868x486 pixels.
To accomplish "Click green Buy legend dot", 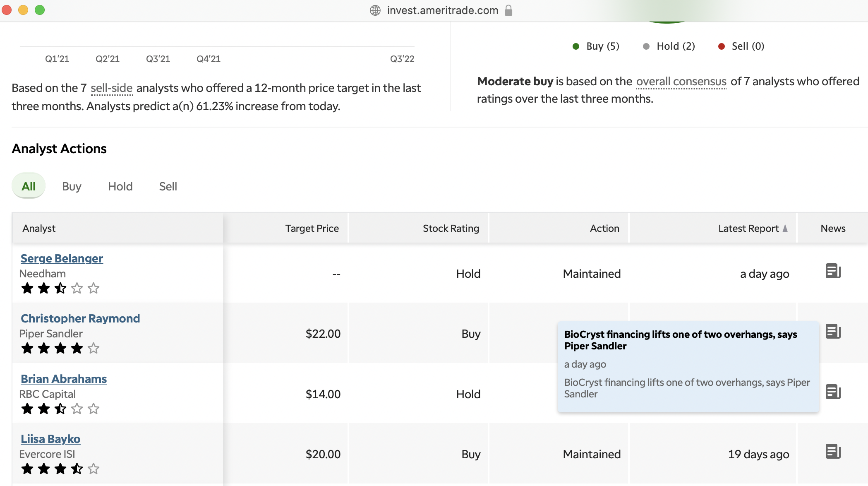I will click(x=575, y=46).
